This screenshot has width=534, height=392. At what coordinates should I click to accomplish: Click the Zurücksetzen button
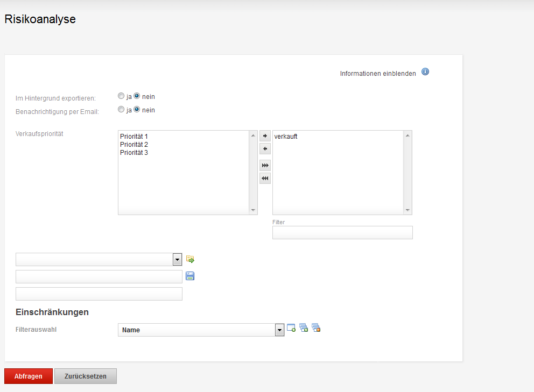click(x=86, y=376)
